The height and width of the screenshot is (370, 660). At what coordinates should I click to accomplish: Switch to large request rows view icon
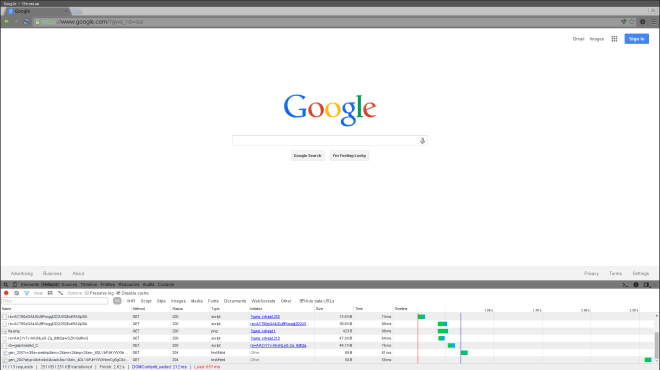click(50, 293)
